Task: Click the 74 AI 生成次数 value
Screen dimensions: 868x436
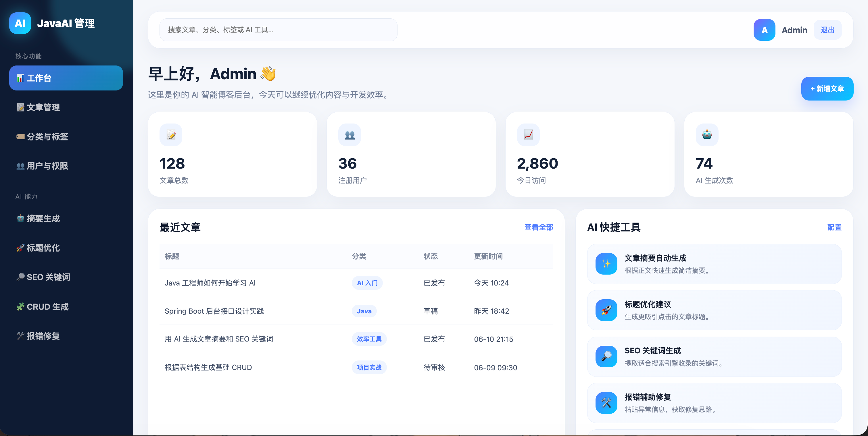Action: (704, 164)
